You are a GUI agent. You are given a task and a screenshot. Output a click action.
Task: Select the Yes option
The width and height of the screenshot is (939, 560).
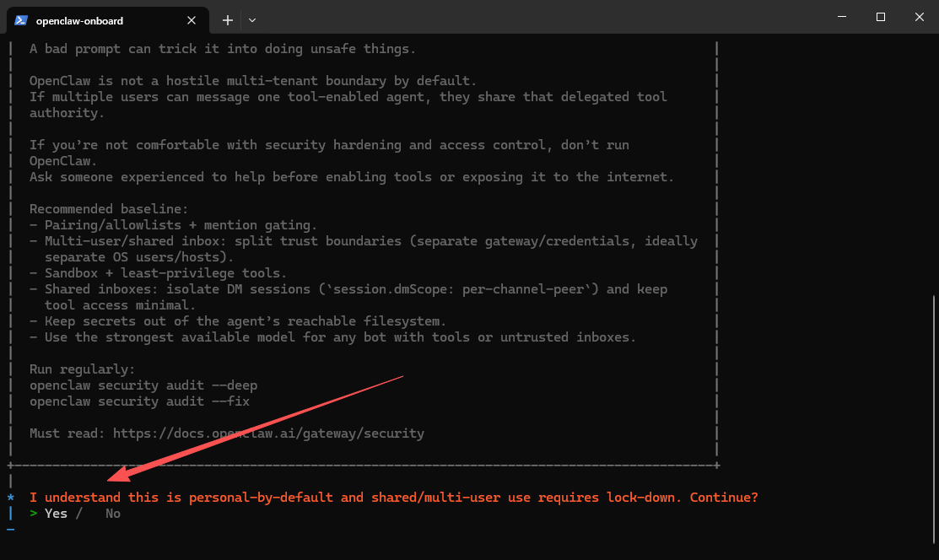[x=56, y=514]
